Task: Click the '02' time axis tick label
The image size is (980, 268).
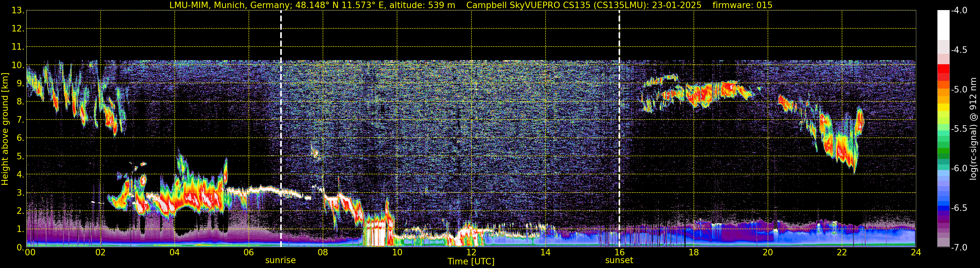Action: tap(100, 252)
